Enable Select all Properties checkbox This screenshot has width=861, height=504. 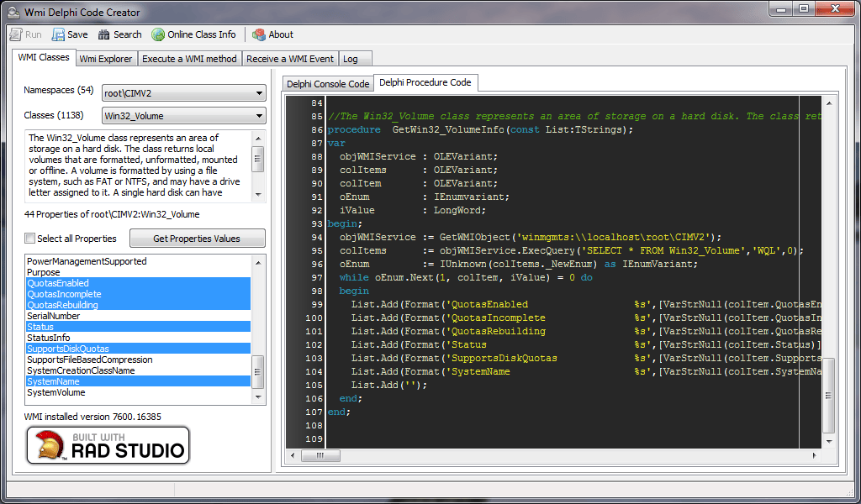29,238
